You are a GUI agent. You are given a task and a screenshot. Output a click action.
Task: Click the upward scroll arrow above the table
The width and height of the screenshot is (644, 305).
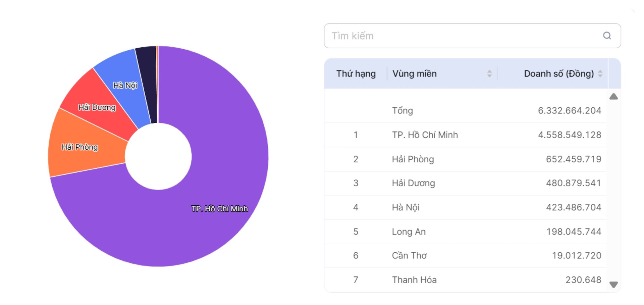point(613,97)
